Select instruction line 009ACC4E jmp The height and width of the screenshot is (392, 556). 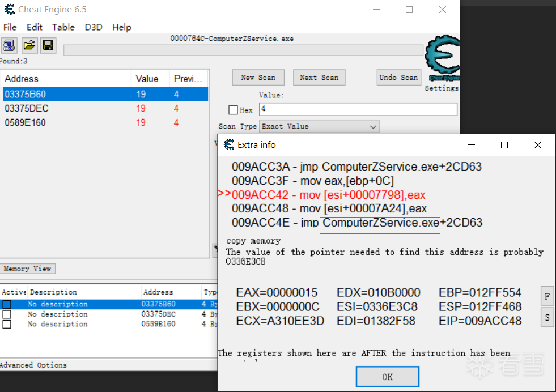(x=357, y=223)
